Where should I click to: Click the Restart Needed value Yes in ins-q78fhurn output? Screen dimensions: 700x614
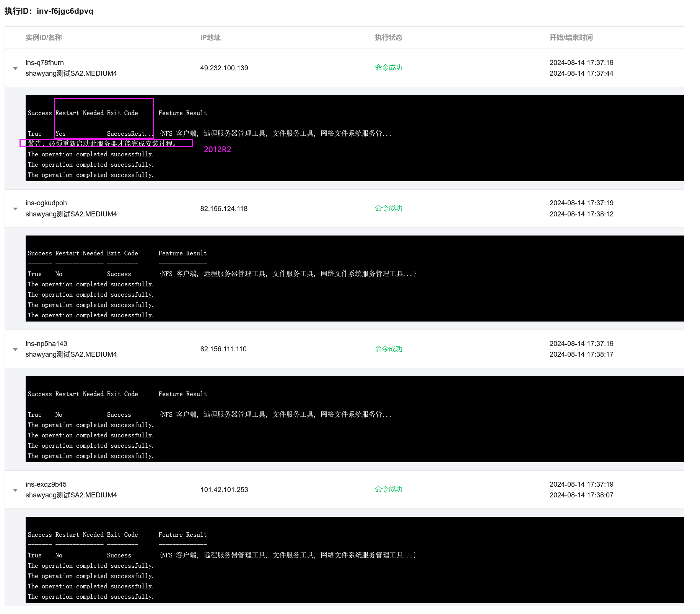coord(60,134)
